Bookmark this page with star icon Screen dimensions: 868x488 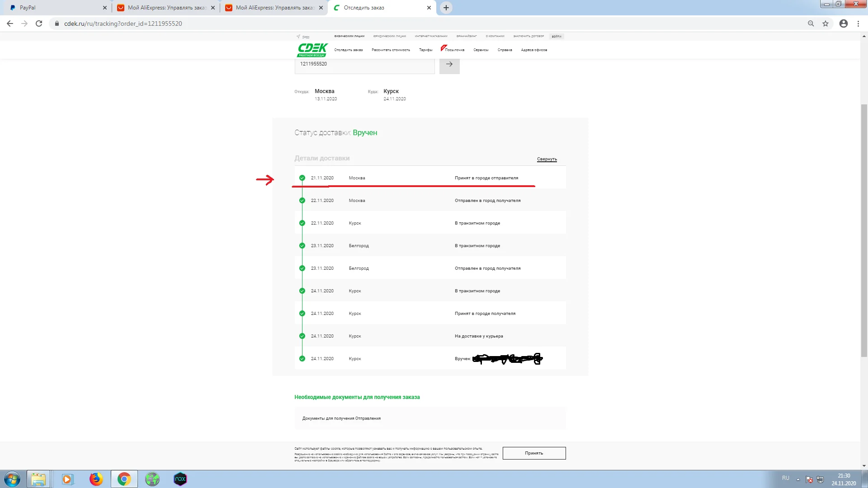[826, 23]
